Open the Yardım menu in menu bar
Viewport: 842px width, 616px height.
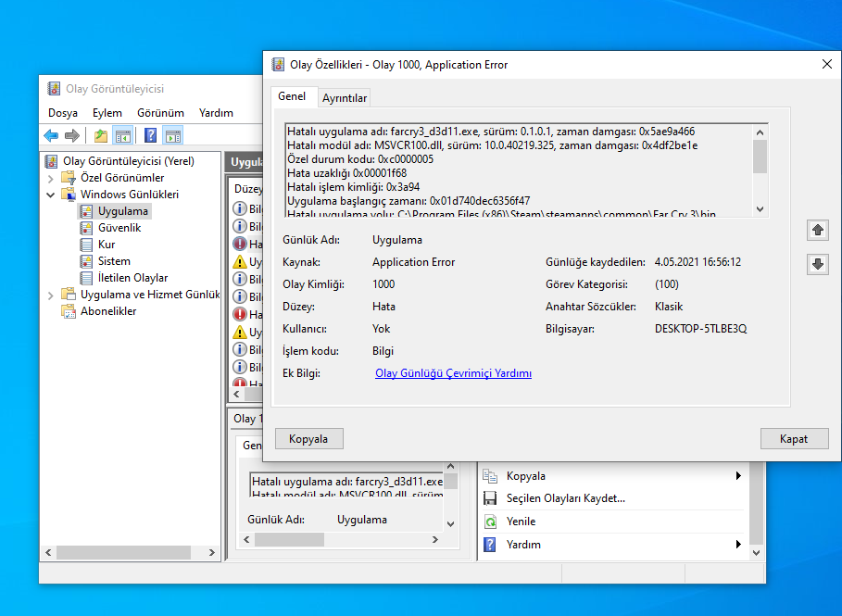(x=216, y=113)
